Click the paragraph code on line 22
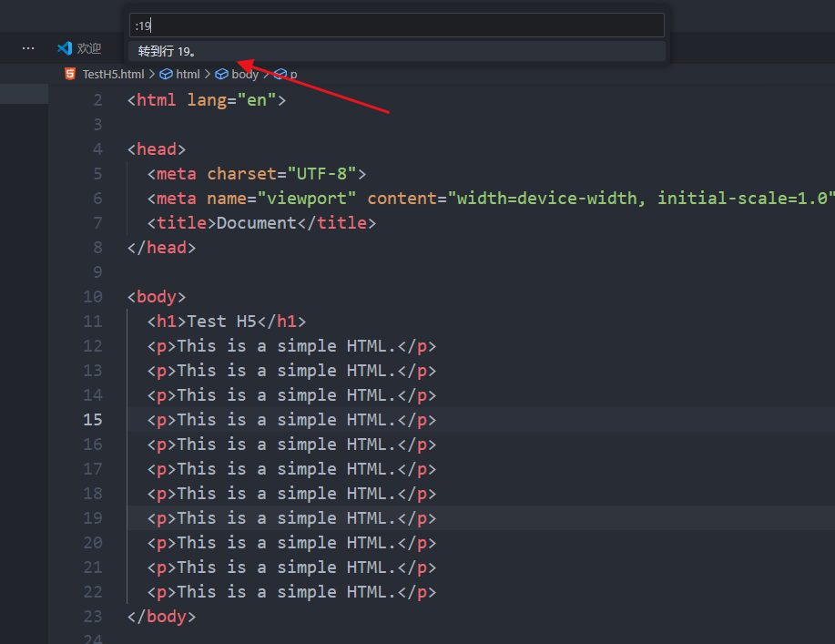Viewport: 835px width, 644px height. click(x=291, y=592)
